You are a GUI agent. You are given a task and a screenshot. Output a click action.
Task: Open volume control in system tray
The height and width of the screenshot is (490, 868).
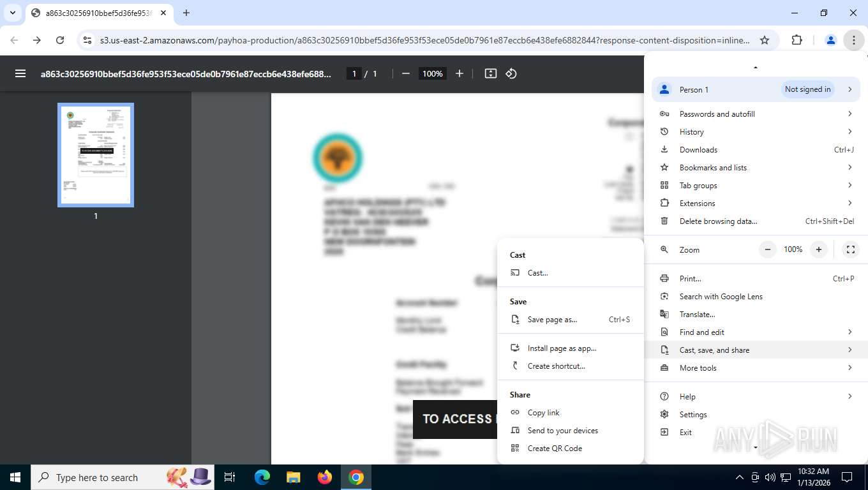(770, 477)
